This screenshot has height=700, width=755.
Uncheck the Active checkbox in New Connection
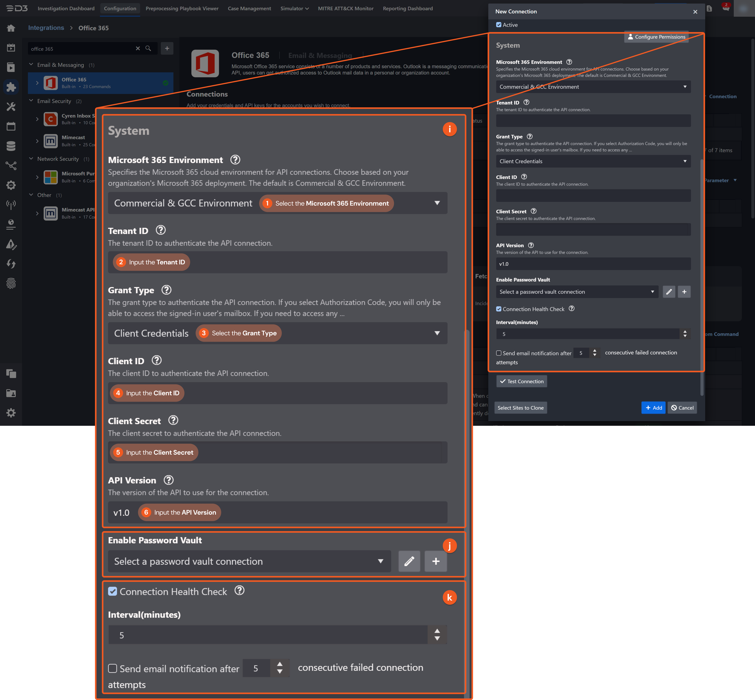click(x=499, y=25)
